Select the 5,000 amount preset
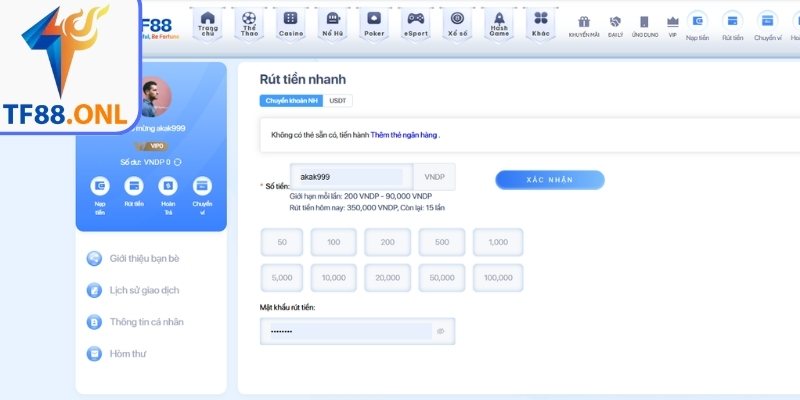 282,278
